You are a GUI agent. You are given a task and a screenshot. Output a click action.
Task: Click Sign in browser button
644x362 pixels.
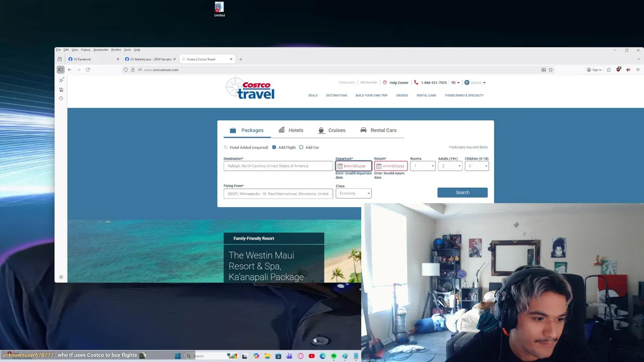594,70
